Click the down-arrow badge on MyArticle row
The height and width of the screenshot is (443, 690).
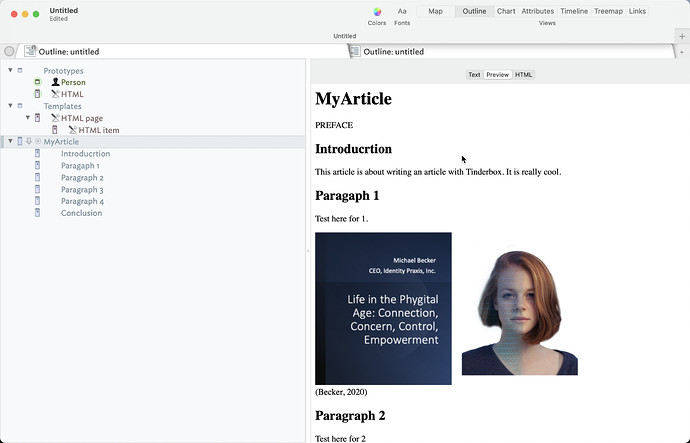pos(29,141)
